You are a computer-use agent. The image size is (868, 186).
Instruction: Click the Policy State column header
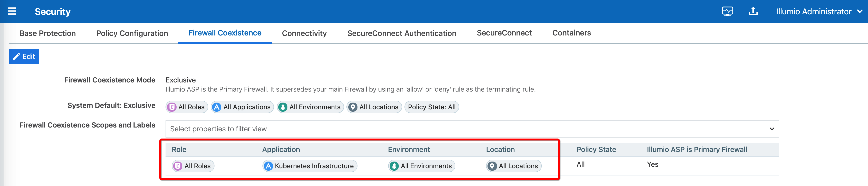[x=596, y=149]
